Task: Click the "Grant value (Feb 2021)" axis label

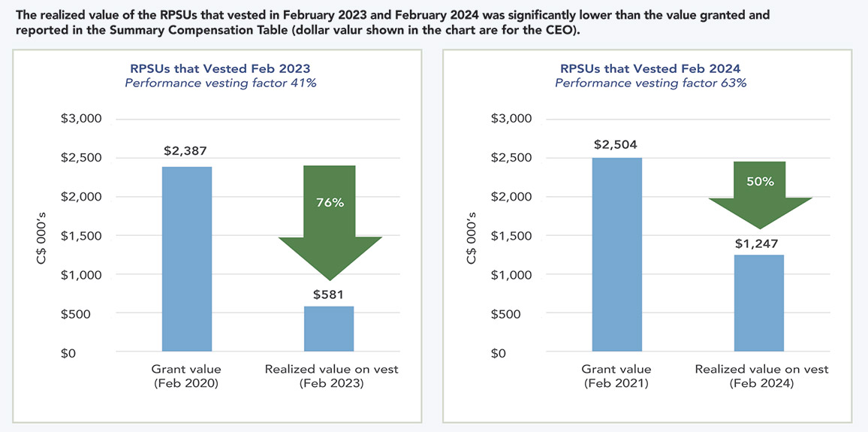Action: [x=616, y=376]
